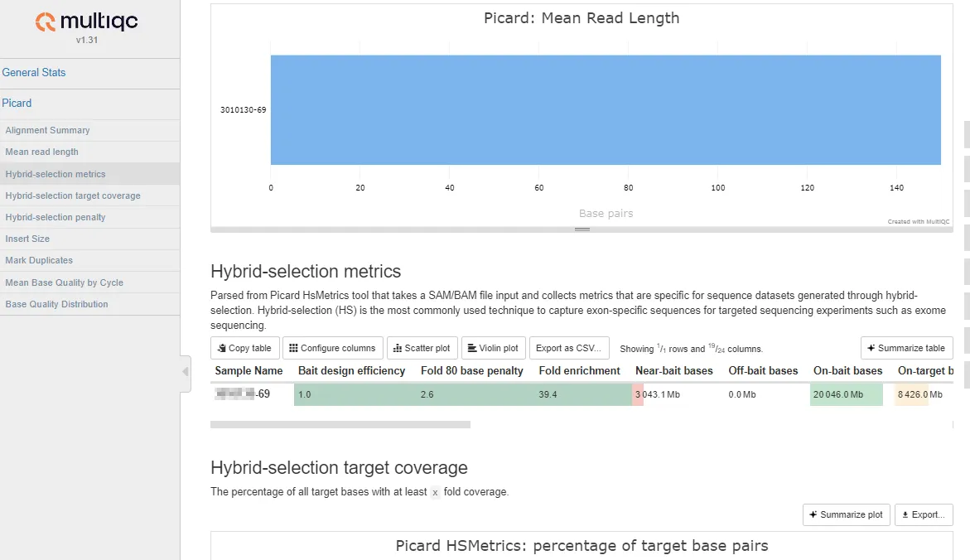This screenshot has width=970, height=560.
Task: Go to General Stats section
Action: (34, 73)
